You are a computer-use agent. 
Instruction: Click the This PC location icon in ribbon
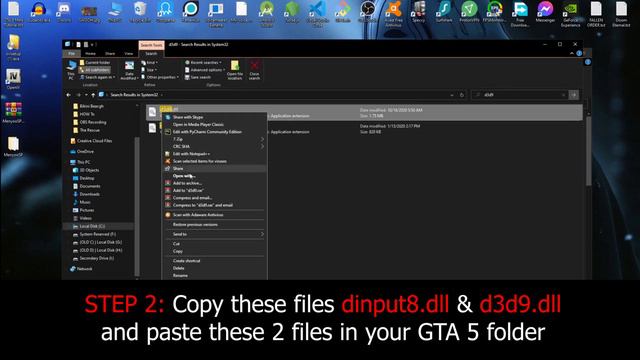pyautogui.click(x=71, y=70)
